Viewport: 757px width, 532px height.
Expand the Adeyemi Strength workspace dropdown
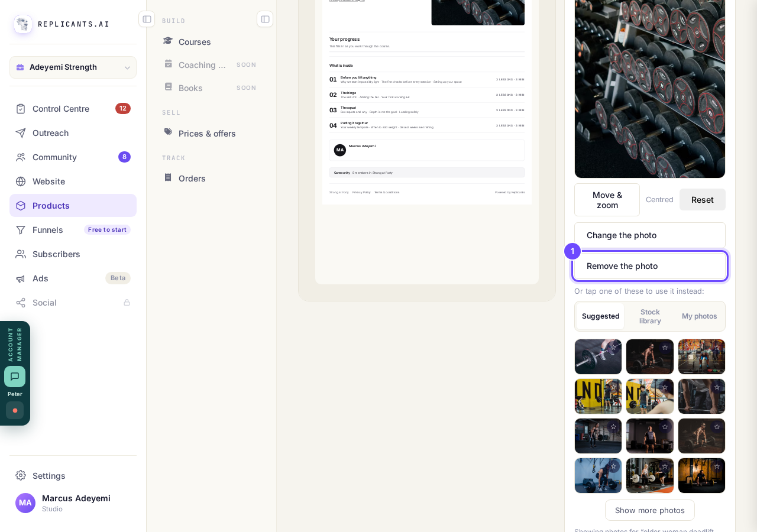(73, 67)
